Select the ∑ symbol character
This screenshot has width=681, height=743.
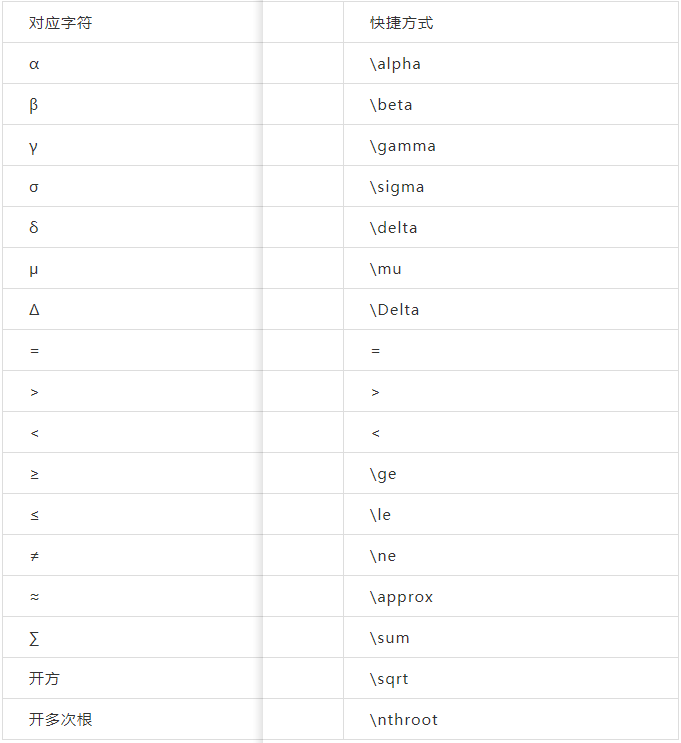[35, 638]
